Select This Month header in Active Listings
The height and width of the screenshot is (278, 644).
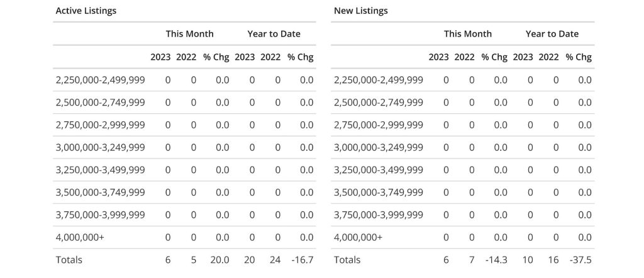189,34
